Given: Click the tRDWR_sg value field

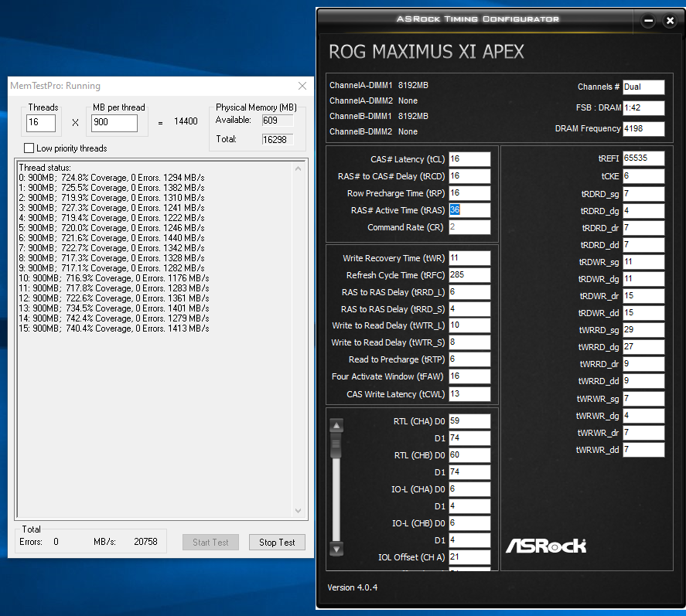Looking at the screenshot, I should pos(643,262).
